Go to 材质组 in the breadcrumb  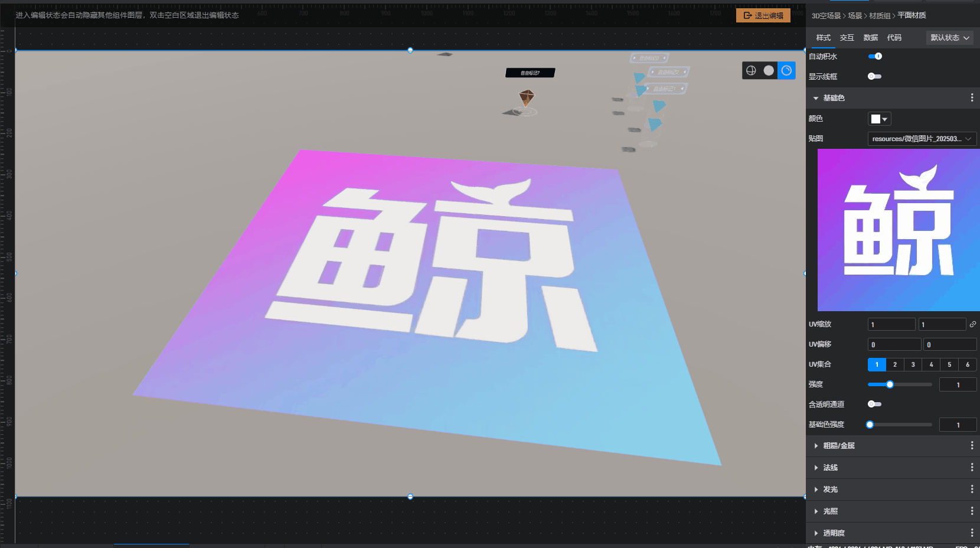(x=880, y=16)
